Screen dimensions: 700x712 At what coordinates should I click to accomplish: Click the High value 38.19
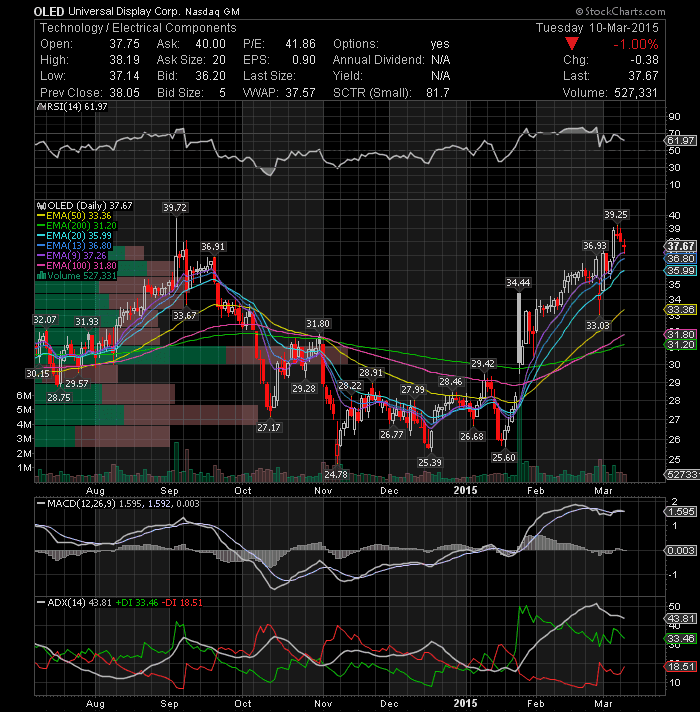click(124, 60)
